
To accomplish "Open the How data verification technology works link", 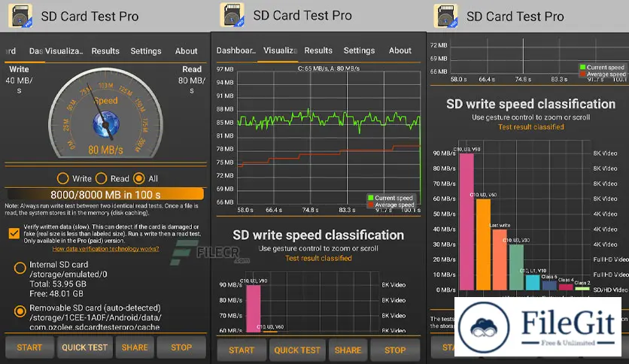I will tap(105, 249).
